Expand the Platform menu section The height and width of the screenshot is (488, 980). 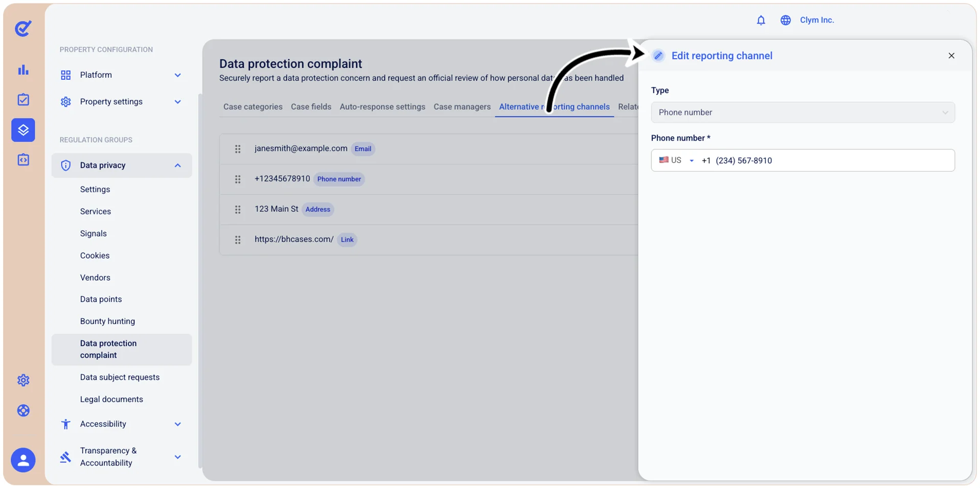[122, 75]
